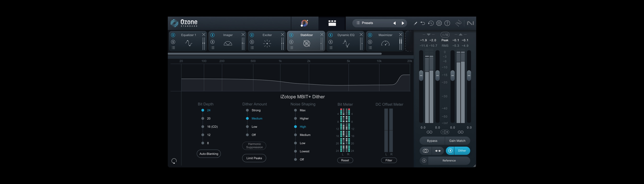The height and width of the screenshot is (184, 644).
Task: Switch to module chain view icon
Action: click(x=332, y=23)
